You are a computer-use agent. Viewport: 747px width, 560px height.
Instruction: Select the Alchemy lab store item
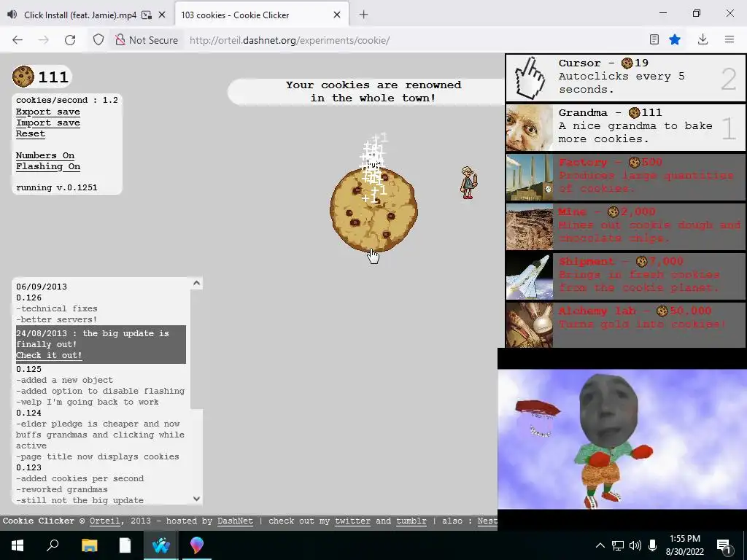point(625,324)
